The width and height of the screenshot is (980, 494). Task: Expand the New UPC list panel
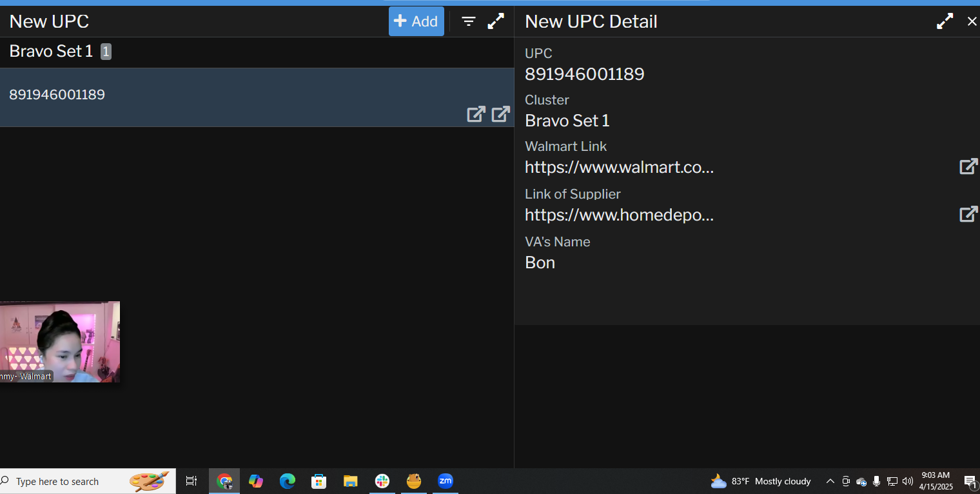click(496, 21)
